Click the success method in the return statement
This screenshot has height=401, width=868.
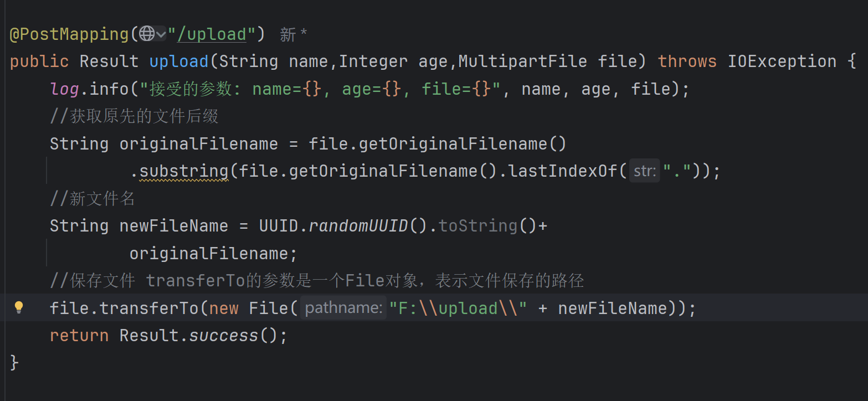(224, 336)
